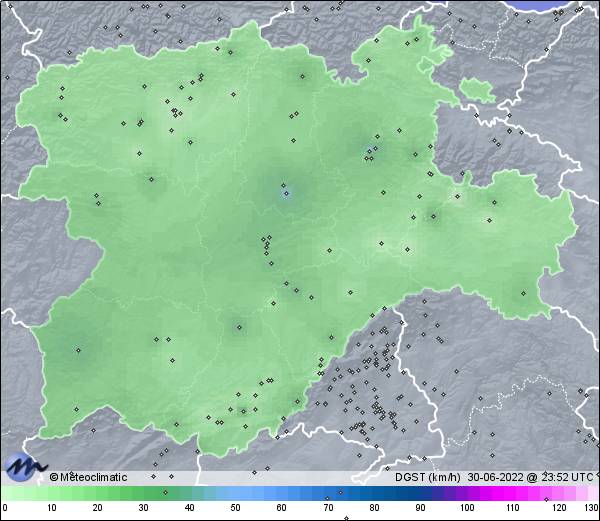Click scale label 70
This screenshot has width=600, height=521.
pyautogui.click(x=328, y=508)
